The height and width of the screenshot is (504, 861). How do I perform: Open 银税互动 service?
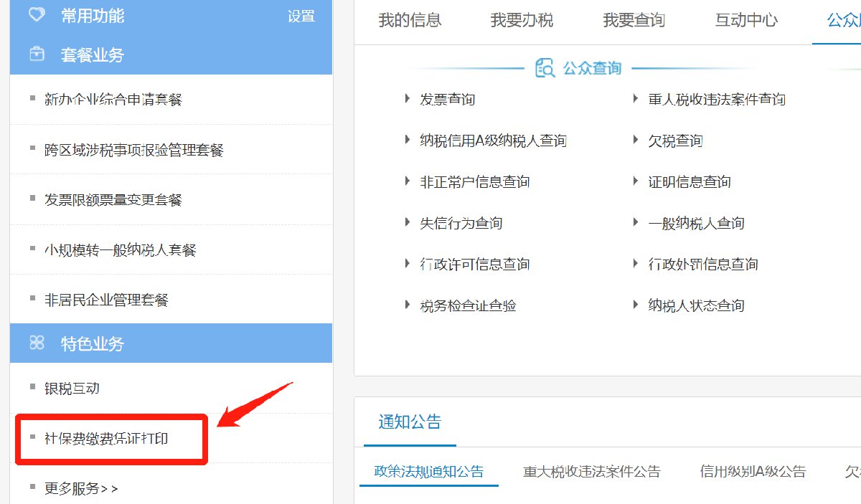click(x=72, y=389)
